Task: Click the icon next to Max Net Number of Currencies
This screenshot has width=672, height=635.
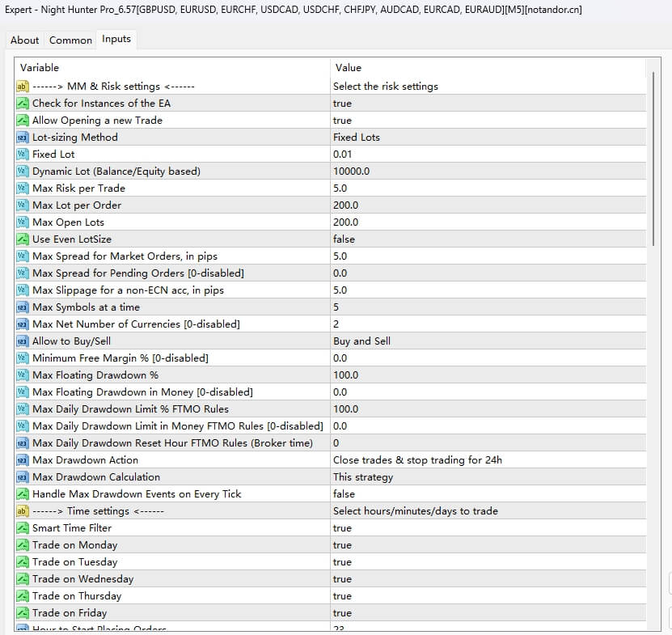Action: (x=23, y=324)
